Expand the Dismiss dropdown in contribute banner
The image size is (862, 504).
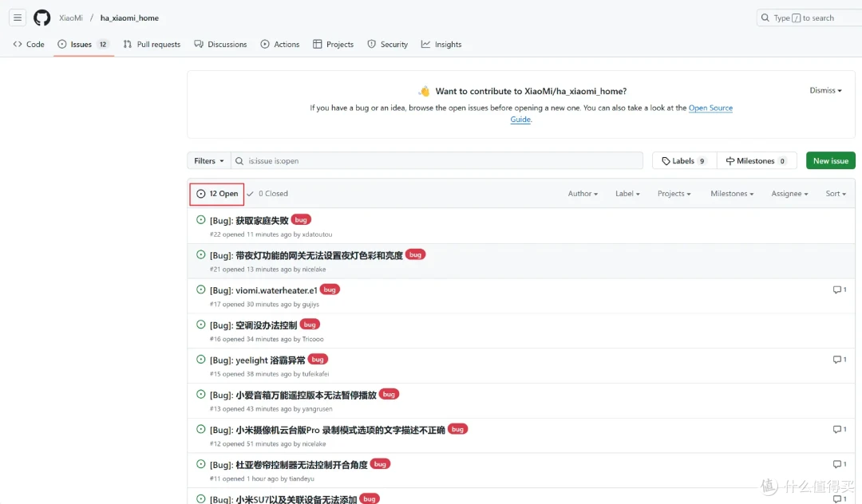(x=825, y=90)
